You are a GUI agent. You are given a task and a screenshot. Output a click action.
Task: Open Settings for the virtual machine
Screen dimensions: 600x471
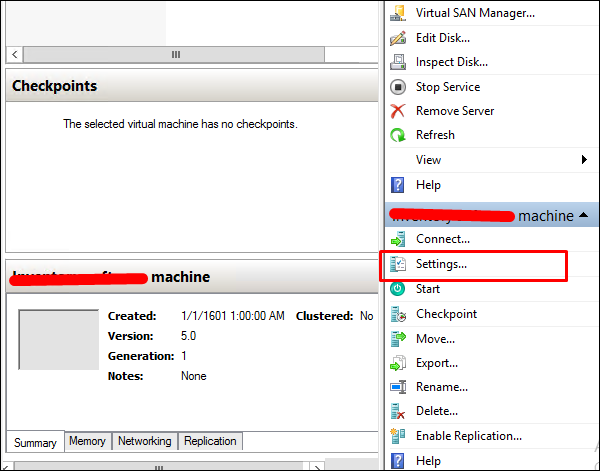pos(441,264)
